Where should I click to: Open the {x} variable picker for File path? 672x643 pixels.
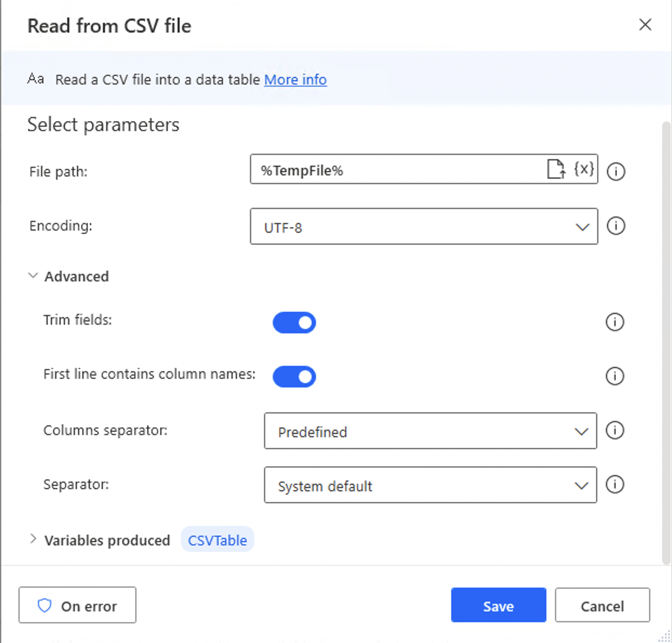[583, 169]
